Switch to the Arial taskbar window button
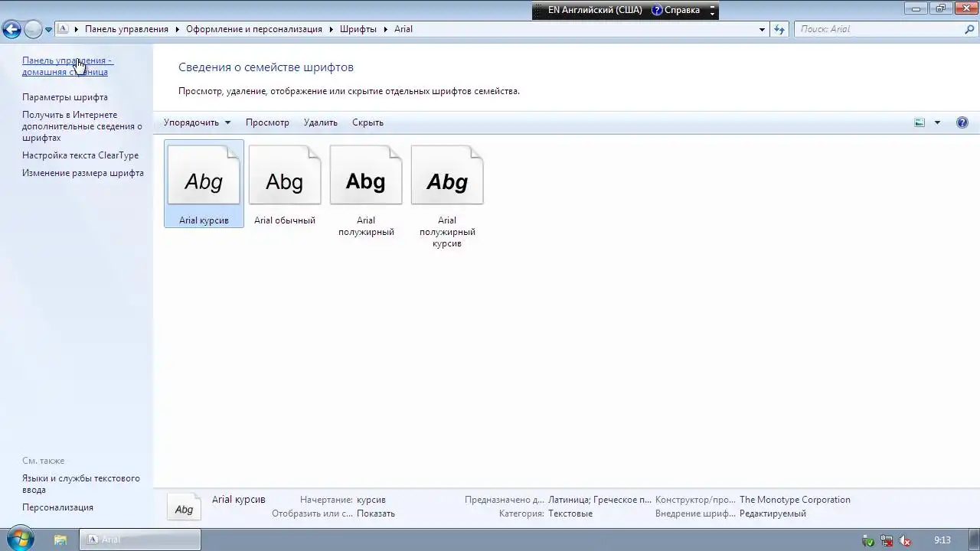Viewport: 980px width, 551px height. [140, 540]
